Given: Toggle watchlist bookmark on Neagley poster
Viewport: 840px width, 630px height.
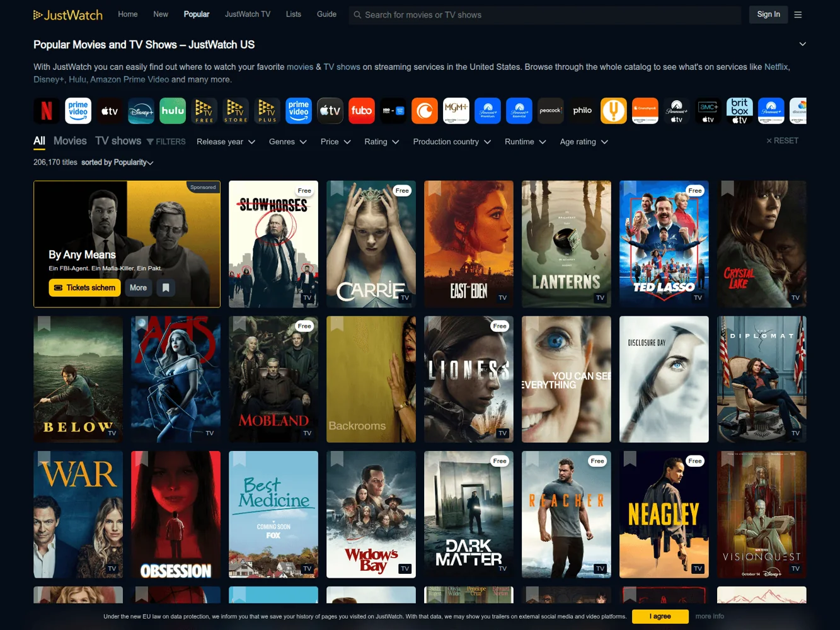Looking at the screenshot, I should click(x=630, y=459).
